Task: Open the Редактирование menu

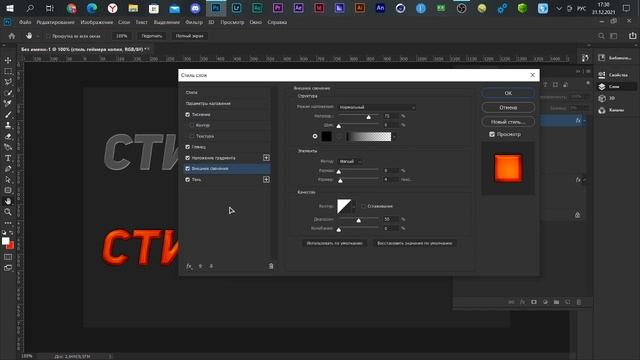Action: (x=56, y=22)
